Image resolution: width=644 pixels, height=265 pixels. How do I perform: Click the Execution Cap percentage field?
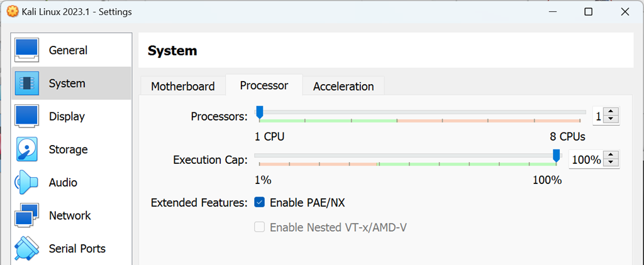coord(586,160)
